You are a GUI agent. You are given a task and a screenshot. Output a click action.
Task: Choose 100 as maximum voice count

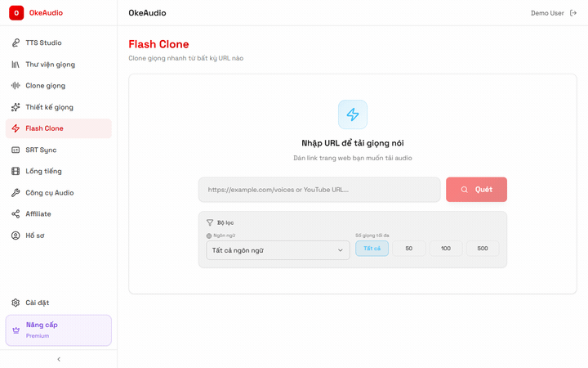445,249
